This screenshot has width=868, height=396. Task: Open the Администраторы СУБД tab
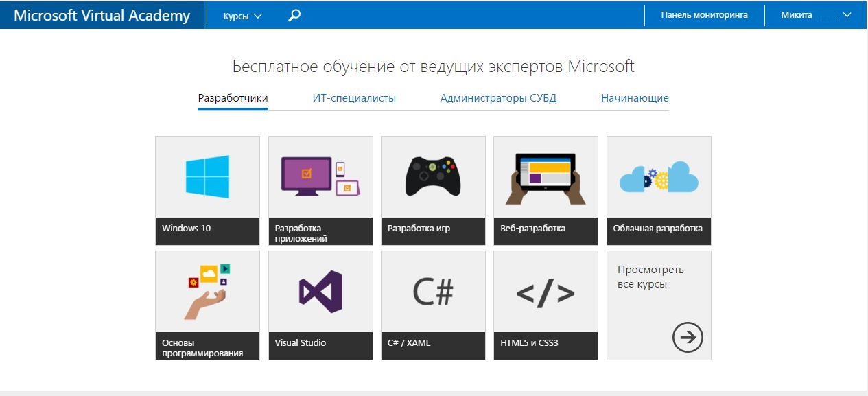tap(498, 98)
